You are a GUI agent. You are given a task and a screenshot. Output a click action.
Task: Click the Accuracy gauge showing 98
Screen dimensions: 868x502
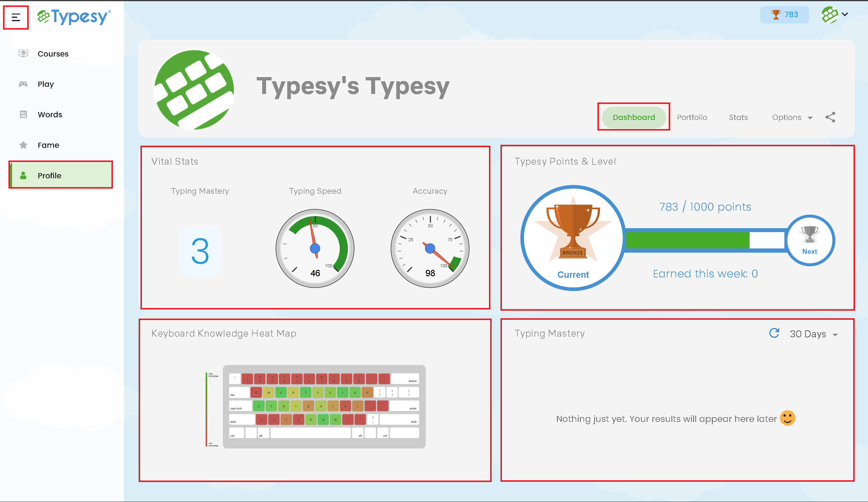pos(430,248)
